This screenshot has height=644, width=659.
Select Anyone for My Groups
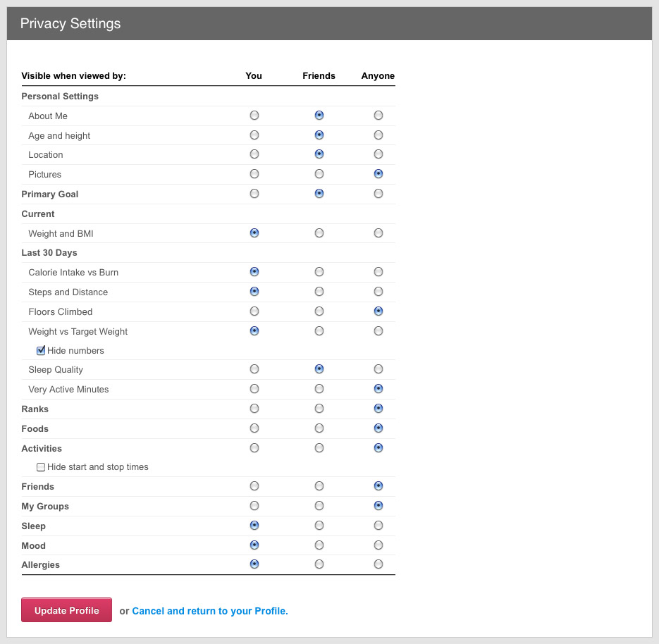[x=378, y=506]
